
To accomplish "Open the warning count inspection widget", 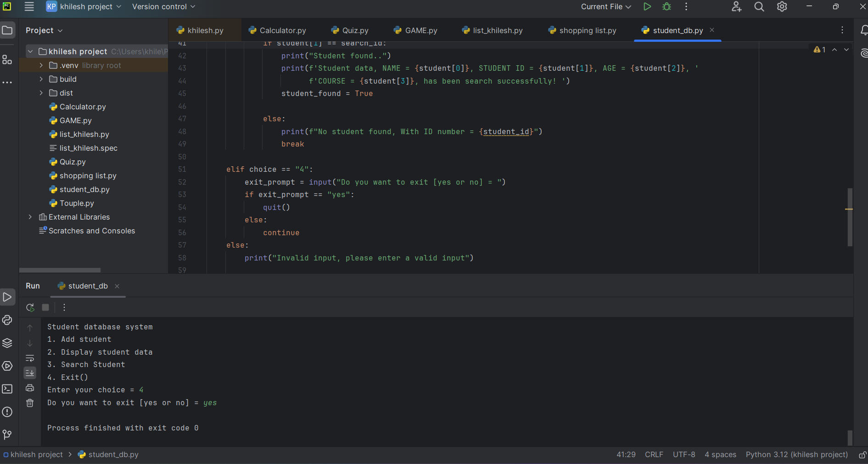I will click(820, 50).
